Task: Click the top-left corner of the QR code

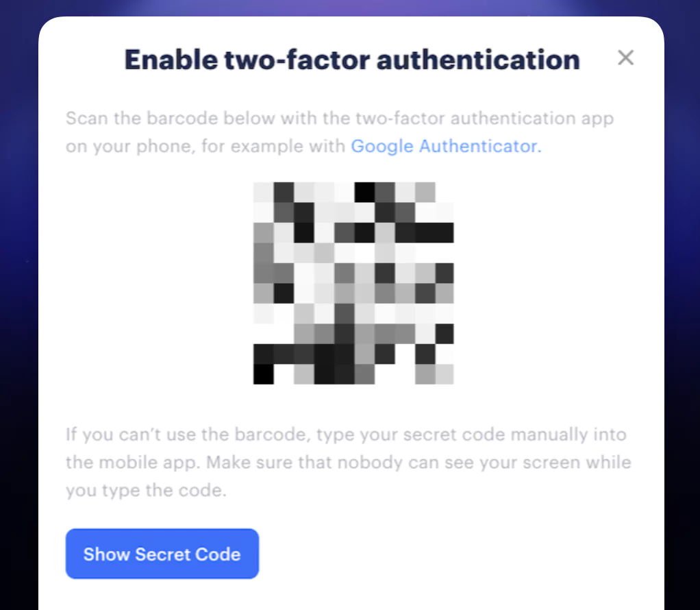Action: 264,192
